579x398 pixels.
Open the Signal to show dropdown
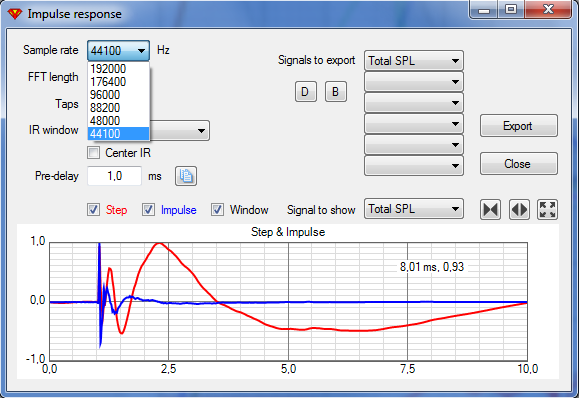click(414, 209)
